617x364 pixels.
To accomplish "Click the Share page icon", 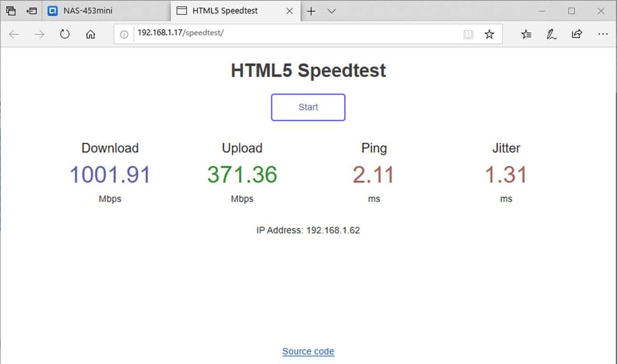I will [577, 34].
